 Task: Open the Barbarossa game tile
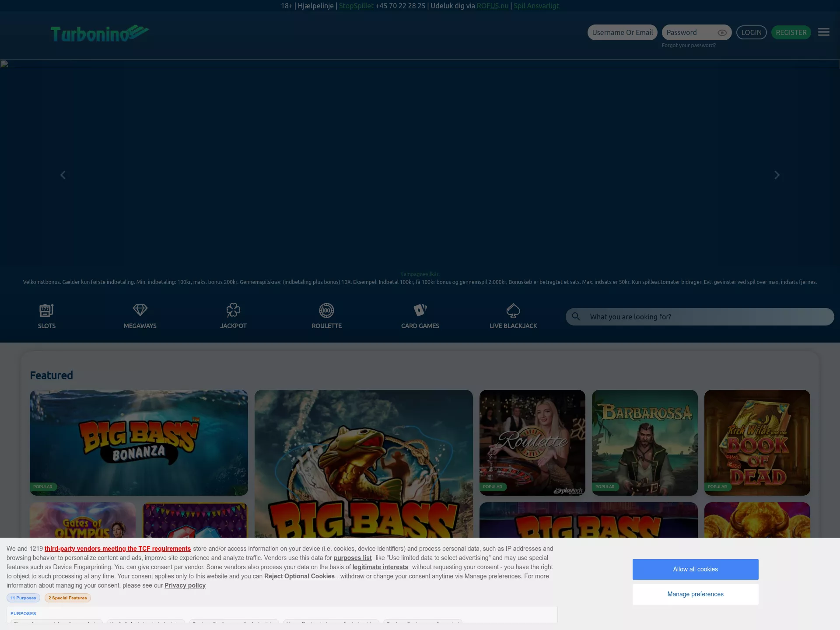click(645, 443)
